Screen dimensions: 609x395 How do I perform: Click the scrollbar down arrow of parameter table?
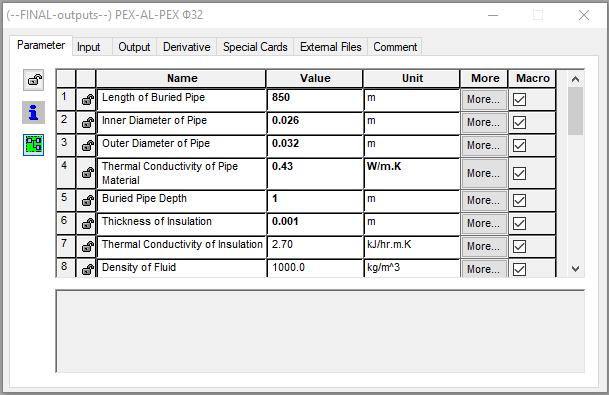[575, 269]
